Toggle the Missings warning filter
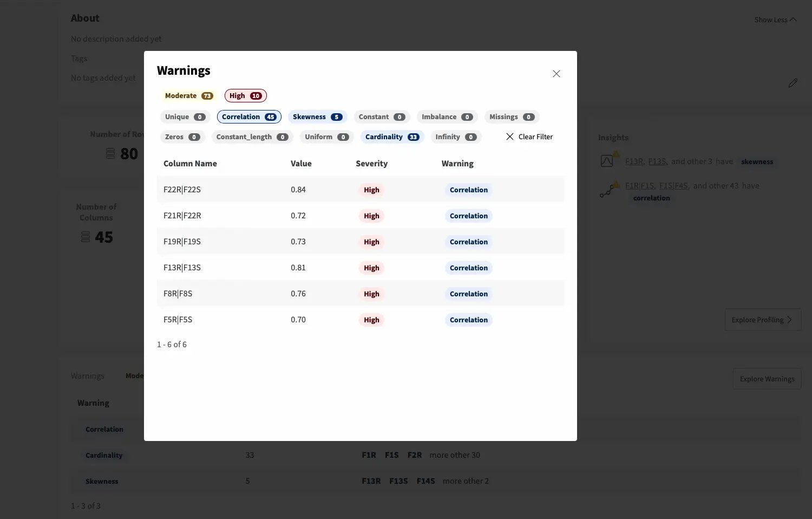This screenshot has width=812, height=519. click(x=512, y=117)
